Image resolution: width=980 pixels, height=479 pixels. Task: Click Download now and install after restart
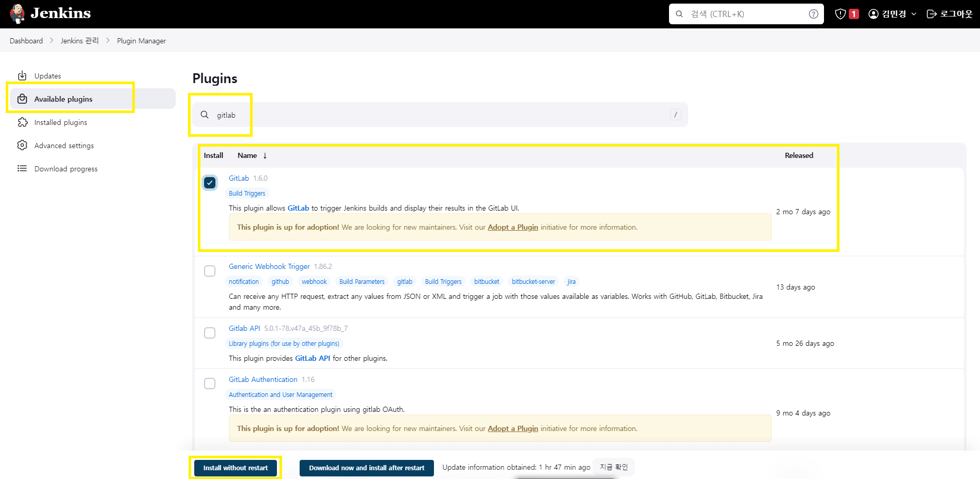(x=367, y=468)
